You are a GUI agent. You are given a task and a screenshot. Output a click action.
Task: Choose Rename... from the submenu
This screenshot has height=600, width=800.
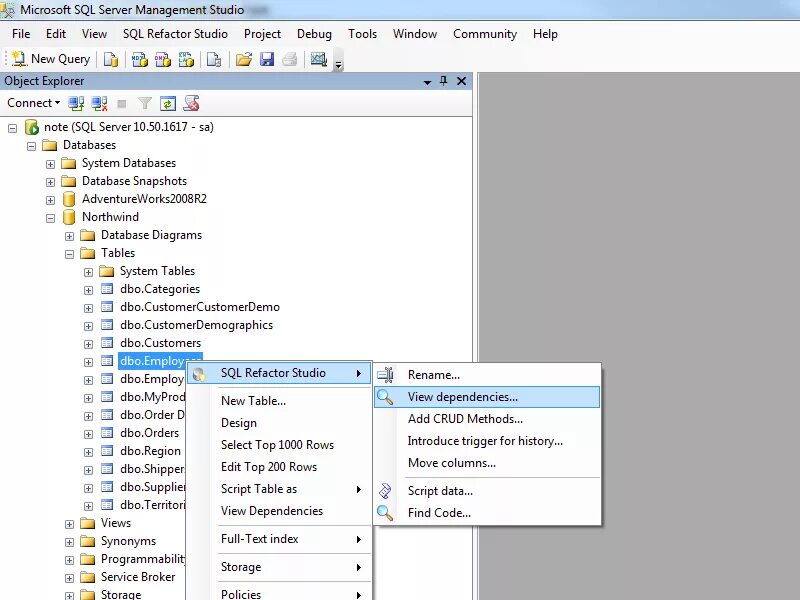pos(487,375)
